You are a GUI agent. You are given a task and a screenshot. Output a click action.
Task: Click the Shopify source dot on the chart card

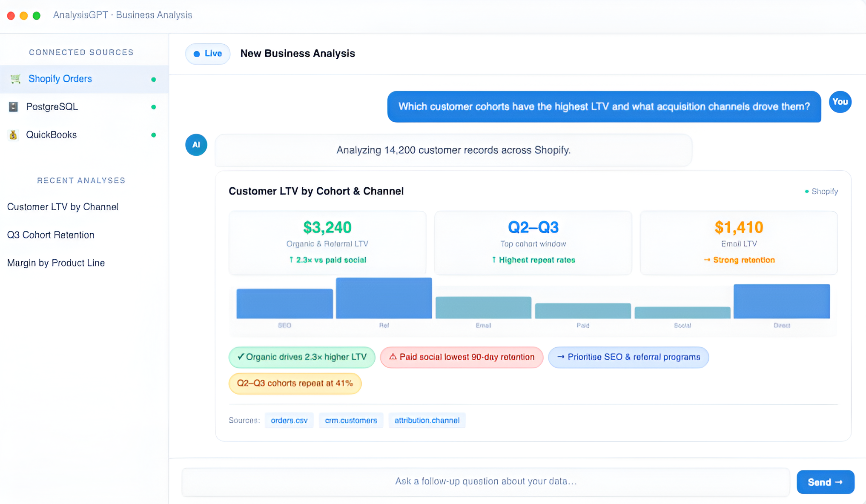(806, 191)
